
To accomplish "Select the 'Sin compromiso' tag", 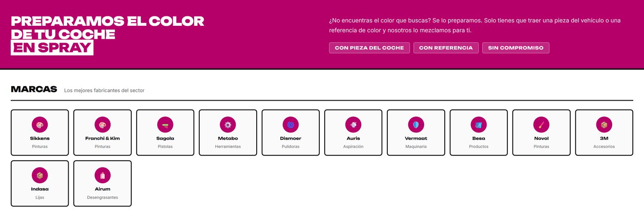I will [516, 48].
